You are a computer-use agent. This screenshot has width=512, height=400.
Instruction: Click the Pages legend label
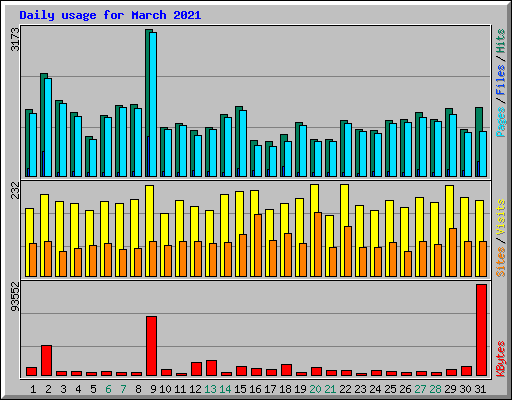point(501,122)
